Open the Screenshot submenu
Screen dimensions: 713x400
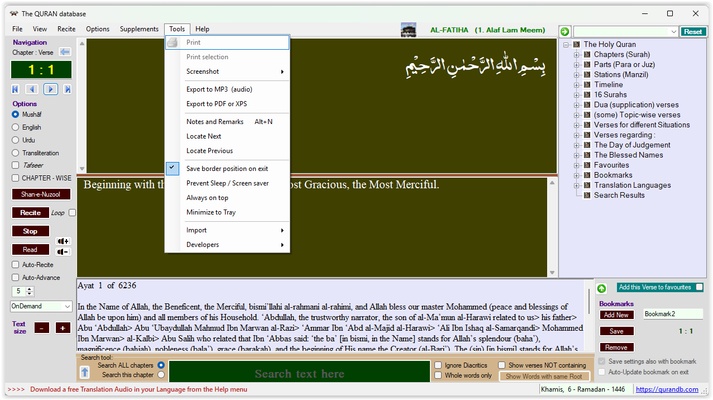pyautogui.click(x=227, y=71)
